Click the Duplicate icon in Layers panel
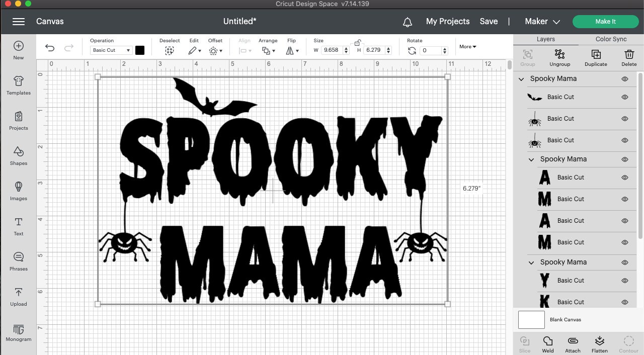644x355 pixels. coord(596,57)
